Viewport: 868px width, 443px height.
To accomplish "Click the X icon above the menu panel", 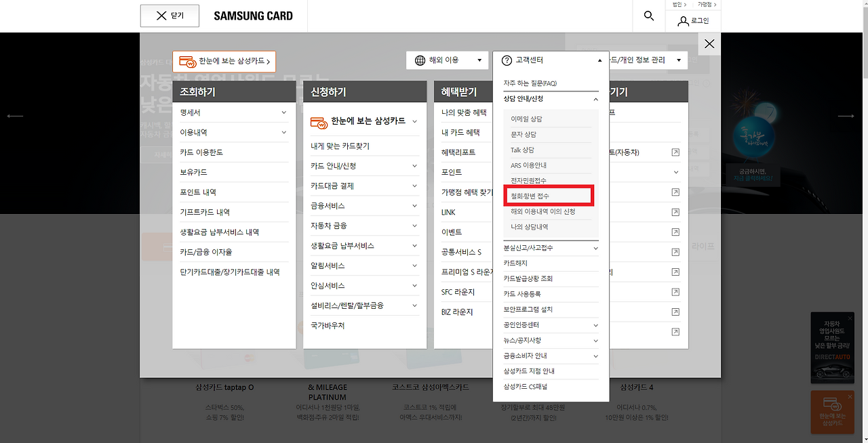I will click(709, 43).
